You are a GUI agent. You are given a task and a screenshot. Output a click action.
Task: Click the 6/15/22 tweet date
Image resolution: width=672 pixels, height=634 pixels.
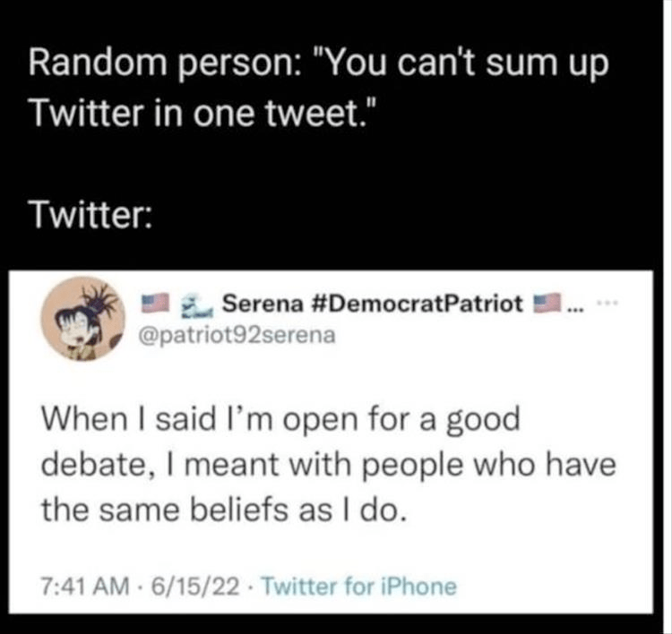point(194,586)
